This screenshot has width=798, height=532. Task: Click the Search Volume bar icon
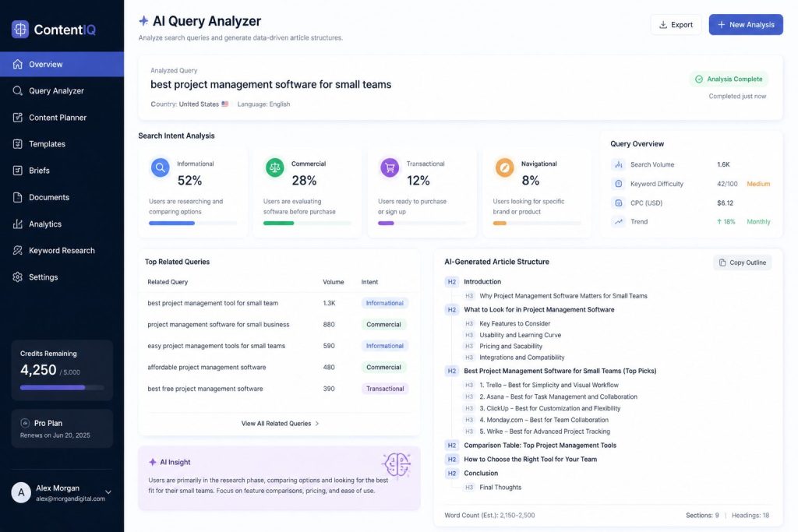click(x=618, y=164)
